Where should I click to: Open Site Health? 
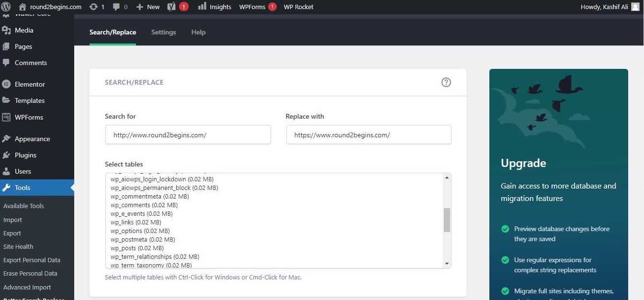(x=18, y=246)
